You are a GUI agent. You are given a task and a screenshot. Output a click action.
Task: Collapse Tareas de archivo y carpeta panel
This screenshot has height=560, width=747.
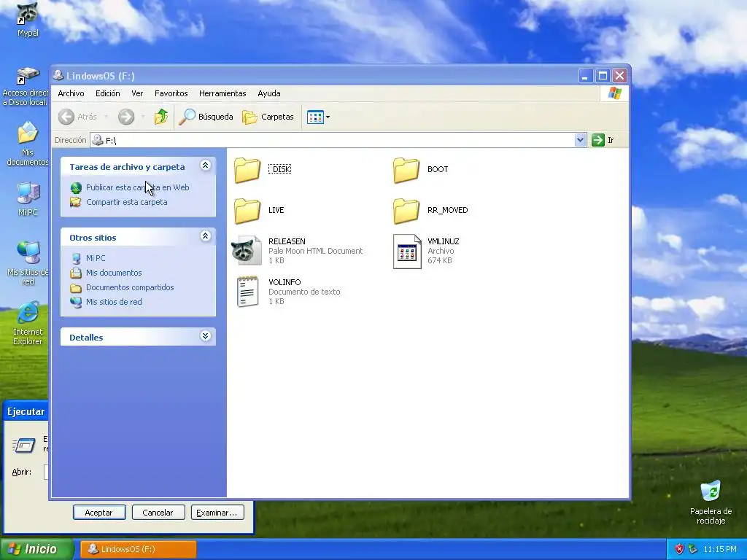(x=205, y=166)
